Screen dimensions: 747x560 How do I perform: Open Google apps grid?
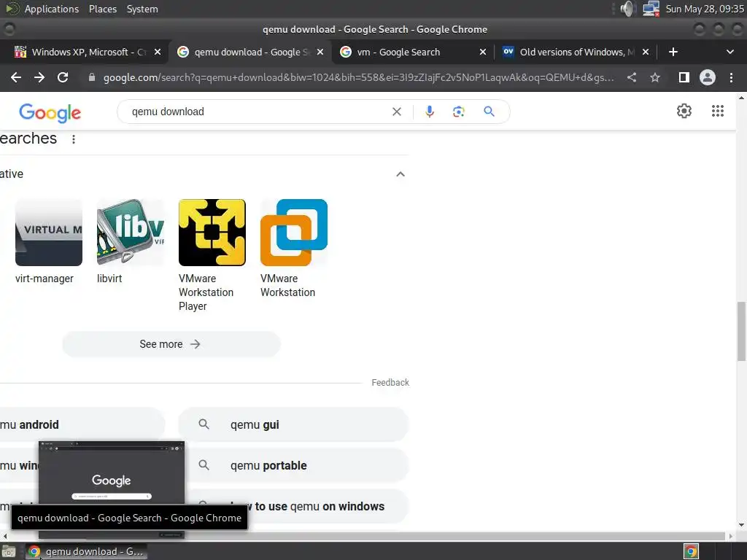718,111
